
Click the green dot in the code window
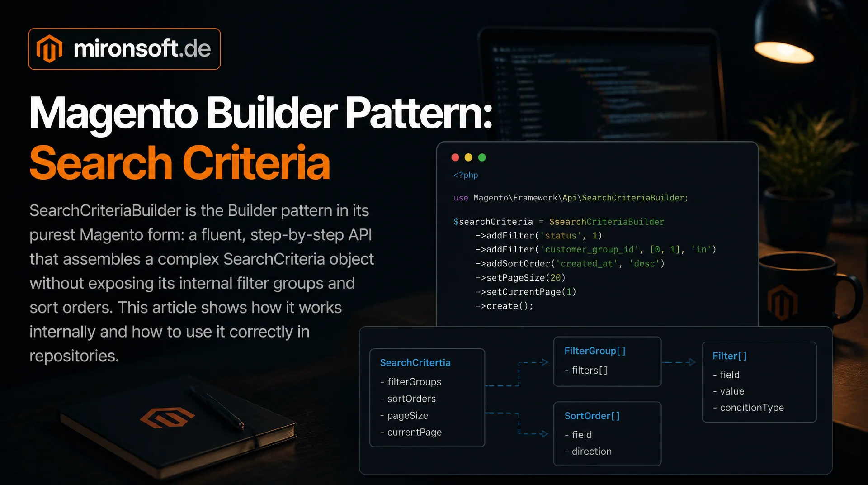(482, 157)
